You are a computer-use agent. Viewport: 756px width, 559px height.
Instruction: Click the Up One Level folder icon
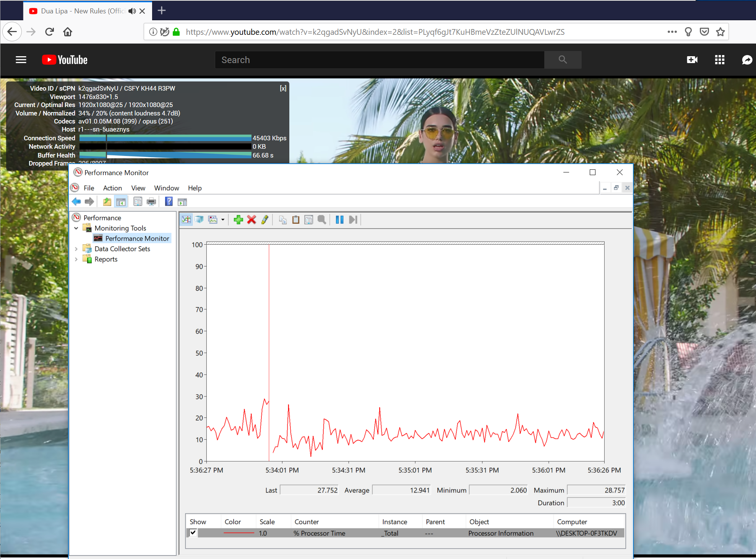[x=107, y=201]
